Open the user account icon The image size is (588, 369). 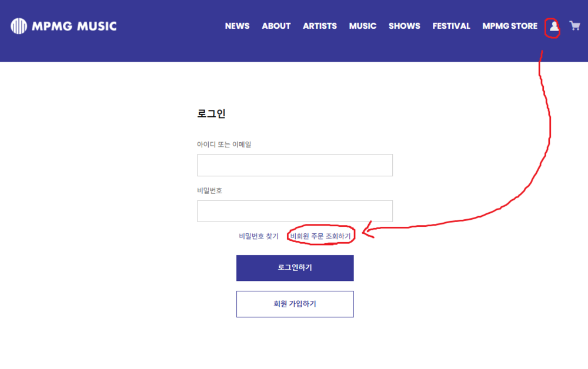(553, 26)
